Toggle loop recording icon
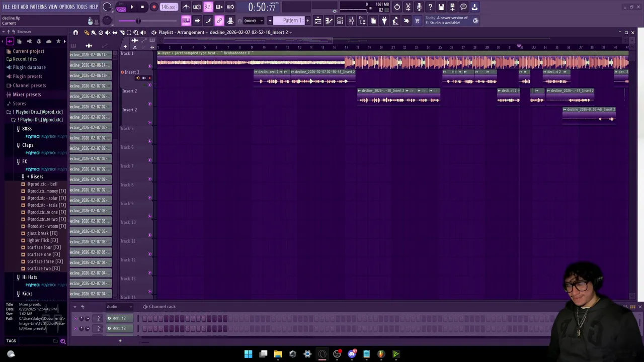This screenshot has width=644, height=362. 230,7
